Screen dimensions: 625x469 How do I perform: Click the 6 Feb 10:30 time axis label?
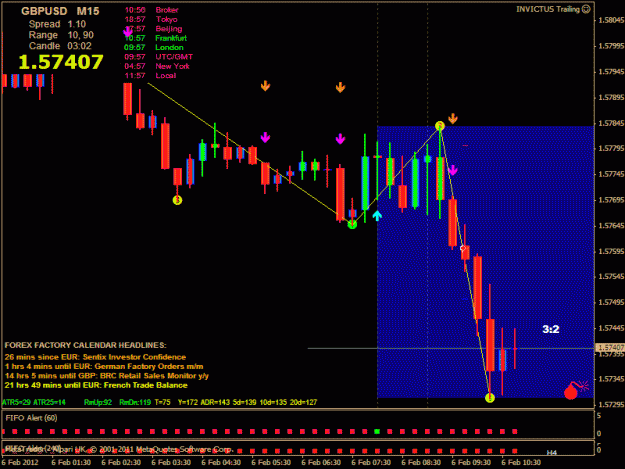(x=521, y=462)
